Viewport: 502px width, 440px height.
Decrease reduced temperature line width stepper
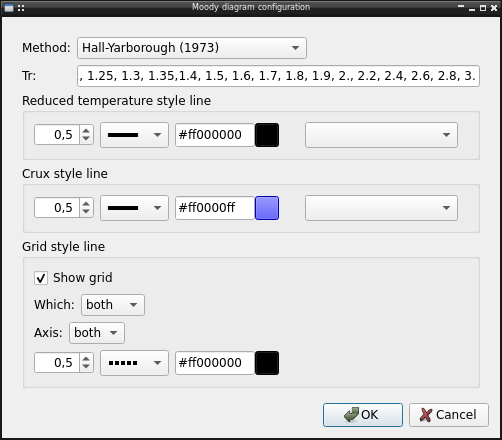click(x=86, y=139)
